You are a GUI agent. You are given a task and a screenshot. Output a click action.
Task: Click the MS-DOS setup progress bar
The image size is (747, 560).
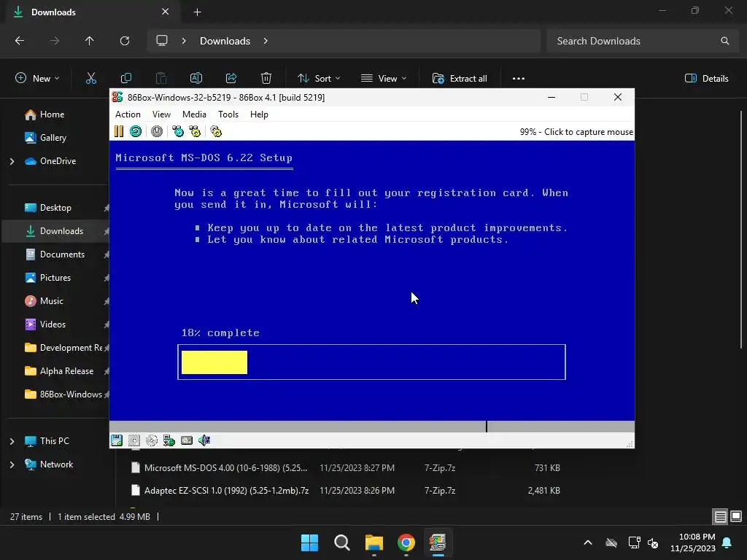[371, 362]
